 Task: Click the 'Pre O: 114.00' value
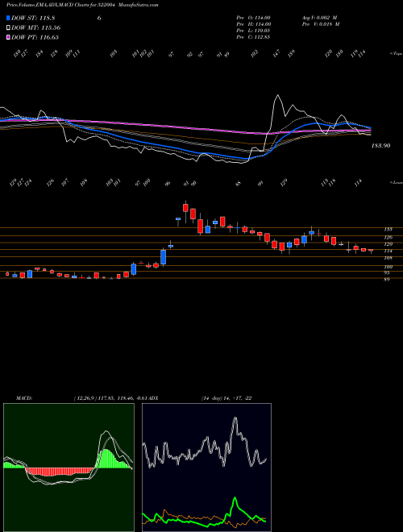253,18
